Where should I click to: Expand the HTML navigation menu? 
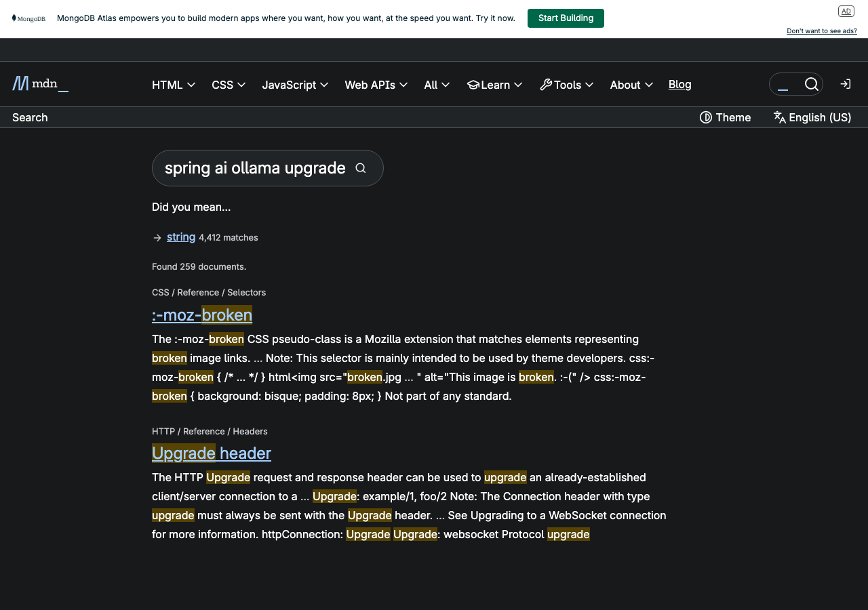174,85
